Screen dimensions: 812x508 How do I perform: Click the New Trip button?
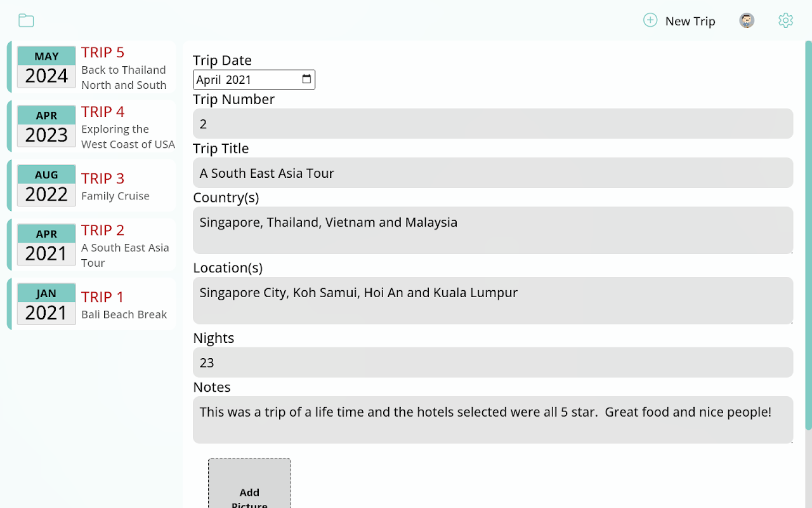pos(679,21)
